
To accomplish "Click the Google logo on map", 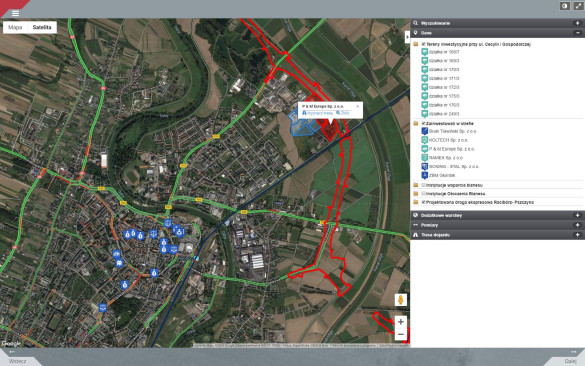I will pyautogui.click(x=11, y=344).
